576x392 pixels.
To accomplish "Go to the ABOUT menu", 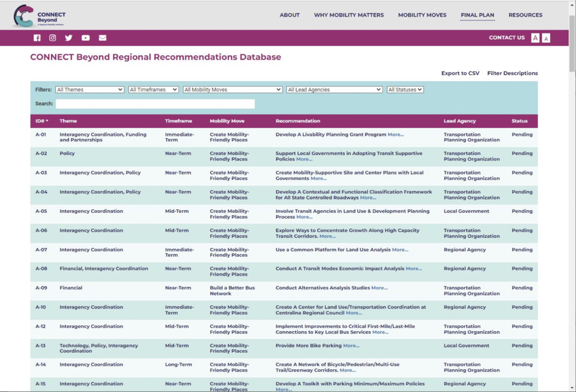I will pyautogui.click(x=290, y=15).
